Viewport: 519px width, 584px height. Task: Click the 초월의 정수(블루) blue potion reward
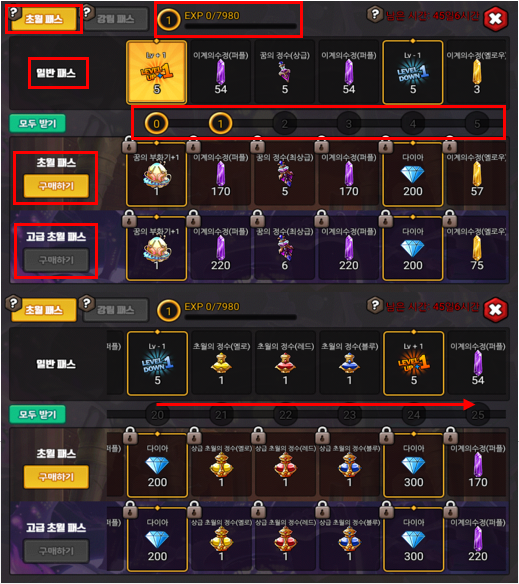(x=349, y=363)
